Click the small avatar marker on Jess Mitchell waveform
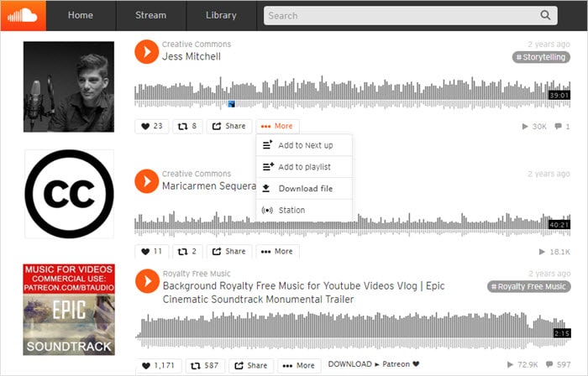This screenshot has width=588, height=376. tap(231, 104)
